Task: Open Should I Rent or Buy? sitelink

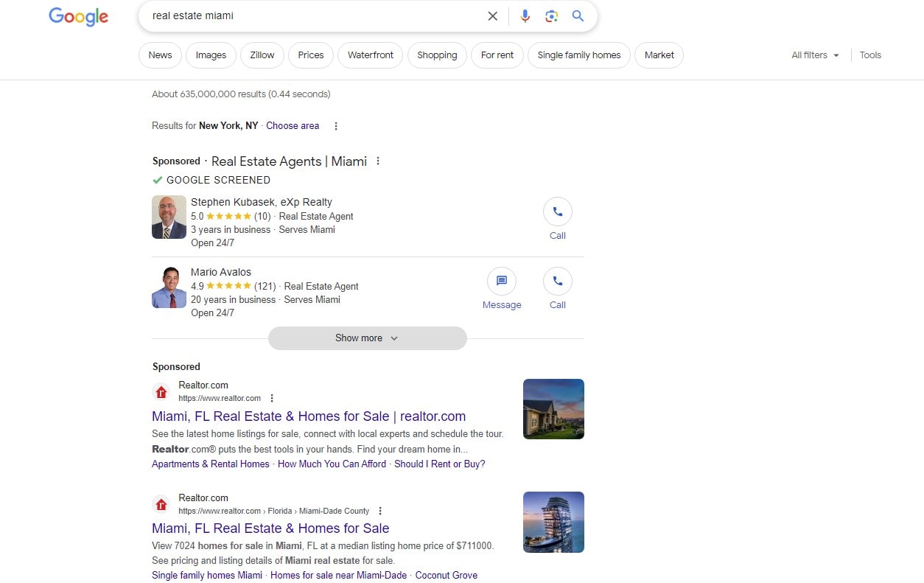Action: [x=440, y=464]
